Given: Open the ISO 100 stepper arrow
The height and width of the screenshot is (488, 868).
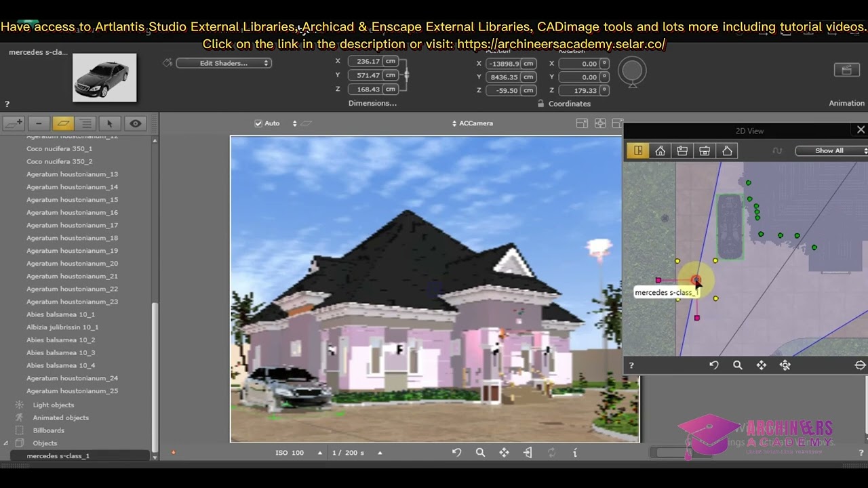Looking at the screenshot, I should pyautogui.click(x=320, y=453).
